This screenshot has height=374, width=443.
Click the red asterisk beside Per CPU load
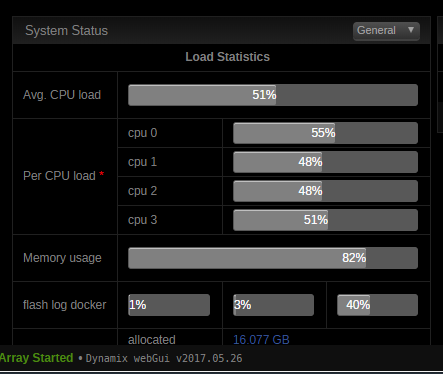(x=102, y=174)
